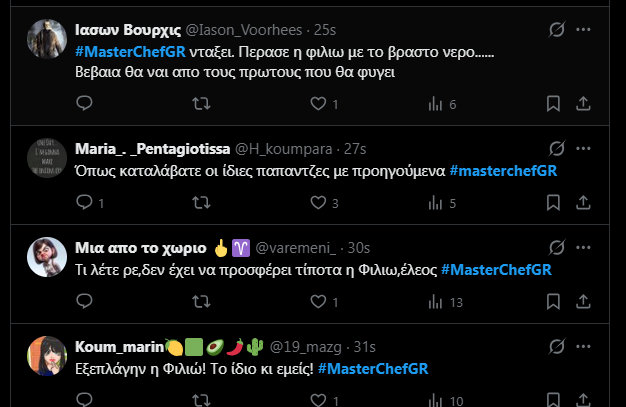Open more options for Ιασων Βουρχις's tweet
This screenshot has height=407, width=626.
tap(584, 31)
